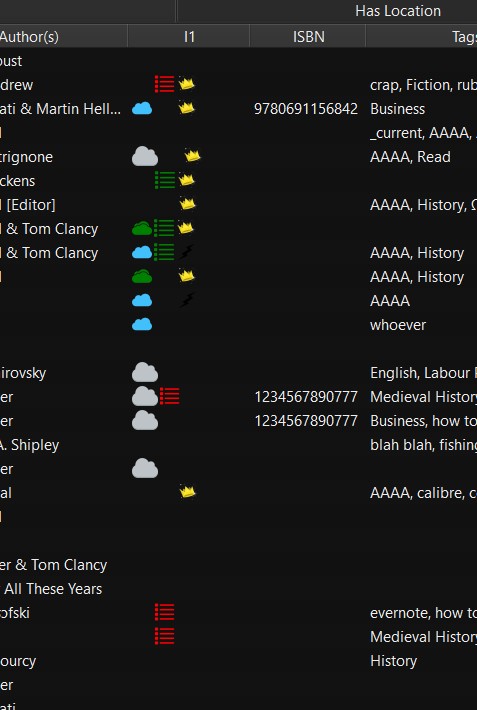
Task: Click the yellow crown icon in 'AAAA, calibre' row
Action: [187, 492]
